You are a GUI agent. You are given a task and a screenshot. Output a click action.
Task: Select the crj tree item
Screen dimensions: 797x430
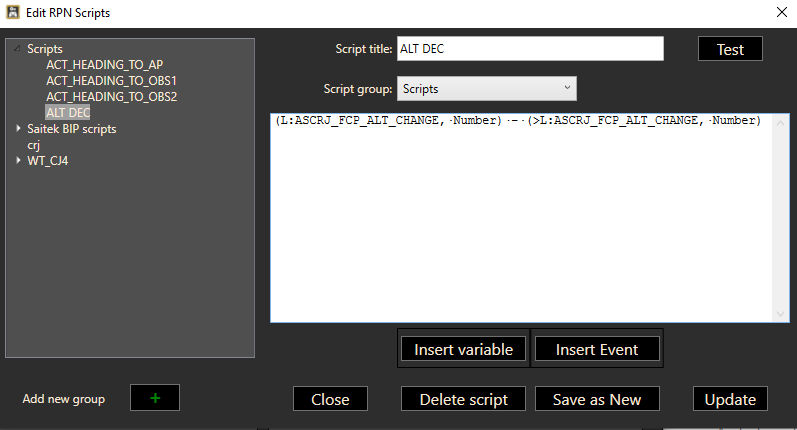tap(33, 145)
